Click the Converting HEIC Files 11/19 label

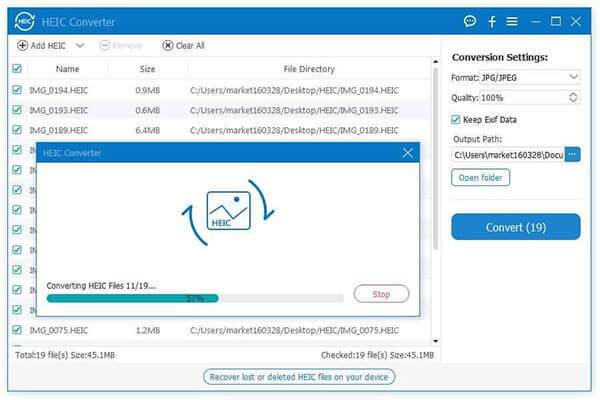click(101, 286)
